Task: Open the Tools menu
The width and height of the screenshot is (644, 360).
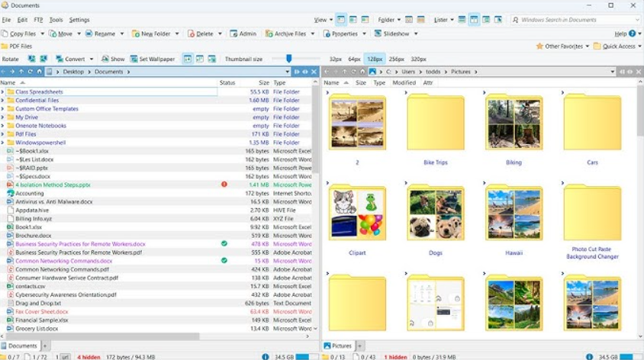Action: point(56,20)
